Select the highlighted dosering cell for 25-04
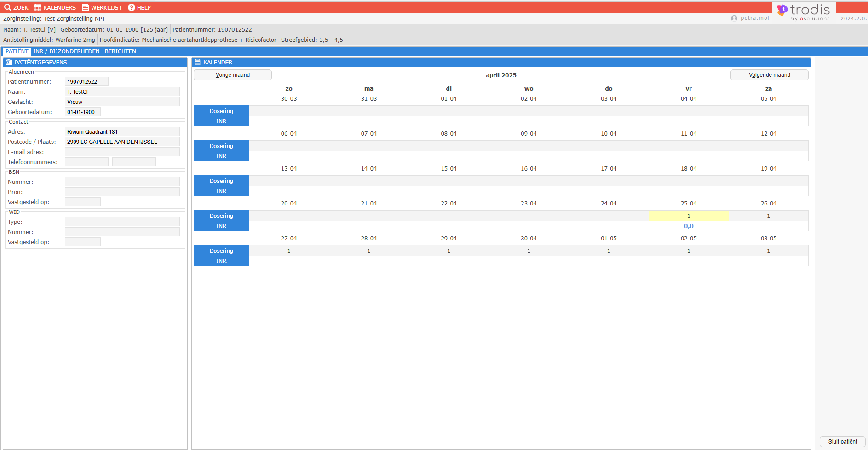Image resolution: width=868 pixels, height=450 pixels. 688,216
